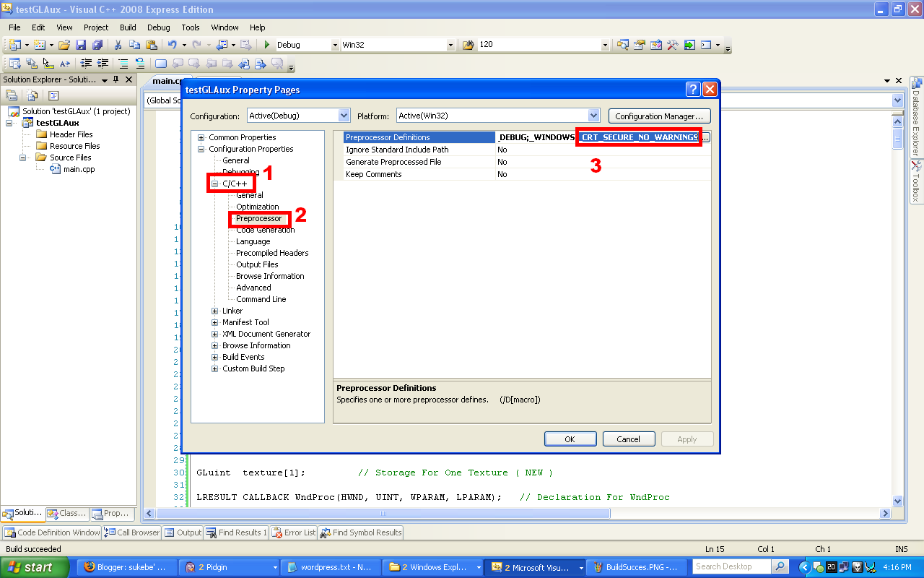Pin the Solution Explorer with Auto Hide

click(116, 79)
